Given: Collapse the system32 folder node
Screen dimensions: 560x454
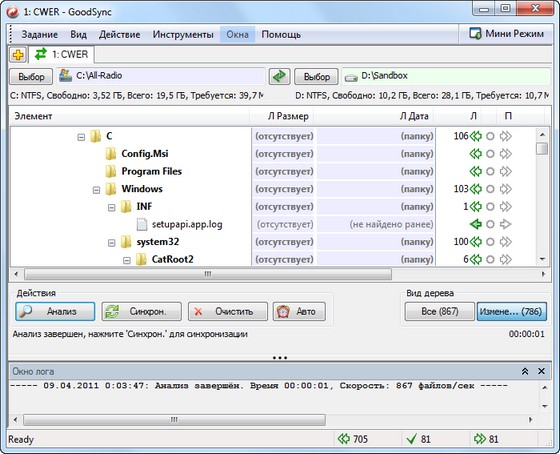Looking at the screenshot, I should (112, 243).
